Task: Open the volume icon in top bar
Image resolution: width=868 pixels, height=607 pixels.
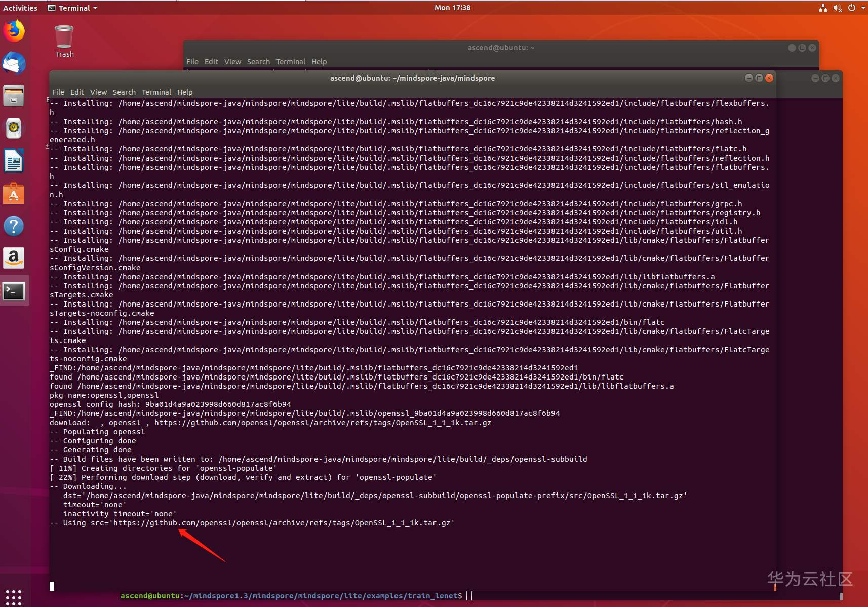Action: click(837, 8)
